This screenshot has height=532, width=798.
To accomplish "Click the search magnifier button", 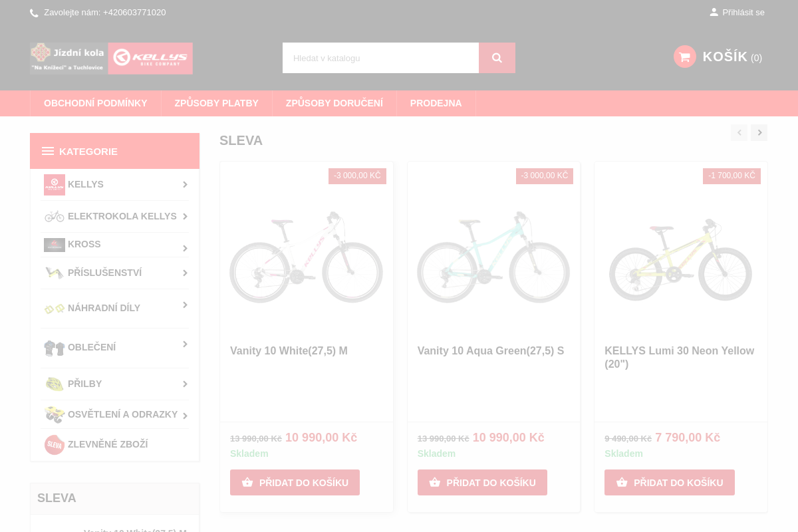I will pyautogui.click(x=497, y=58).
